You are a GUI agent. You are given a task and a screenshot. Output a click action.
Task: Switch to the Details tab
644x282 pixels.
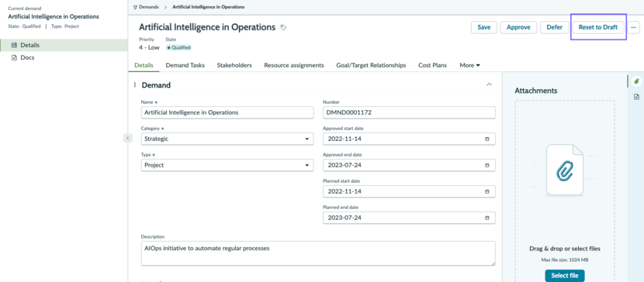coord(144,65)
